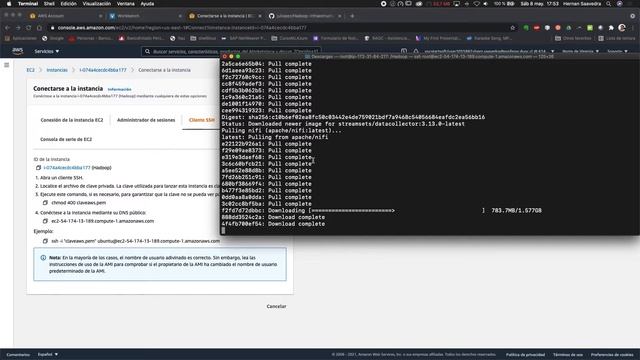Click the browser address bar URL
Viewport: 640px width, 360px height.
(182, 28)
